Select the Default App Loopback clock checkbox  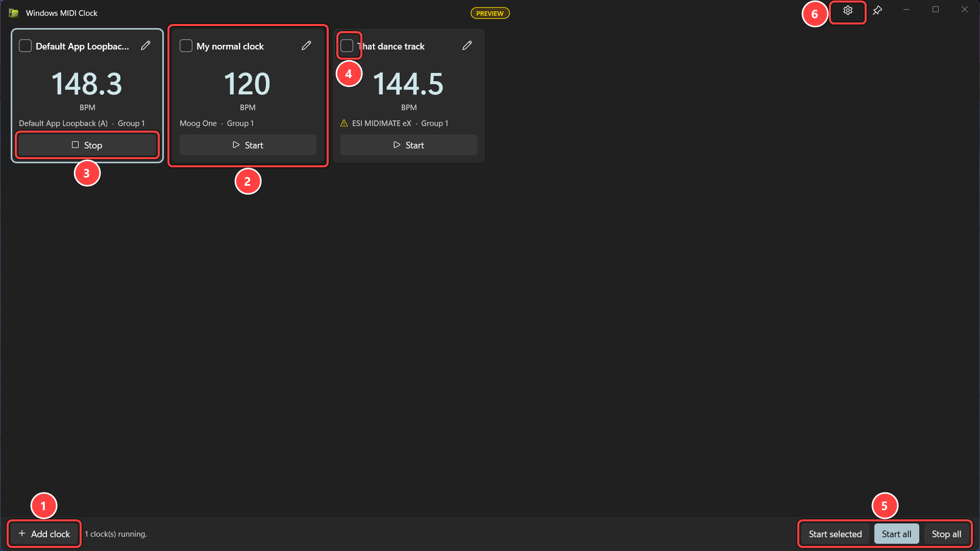pos(25,46)
